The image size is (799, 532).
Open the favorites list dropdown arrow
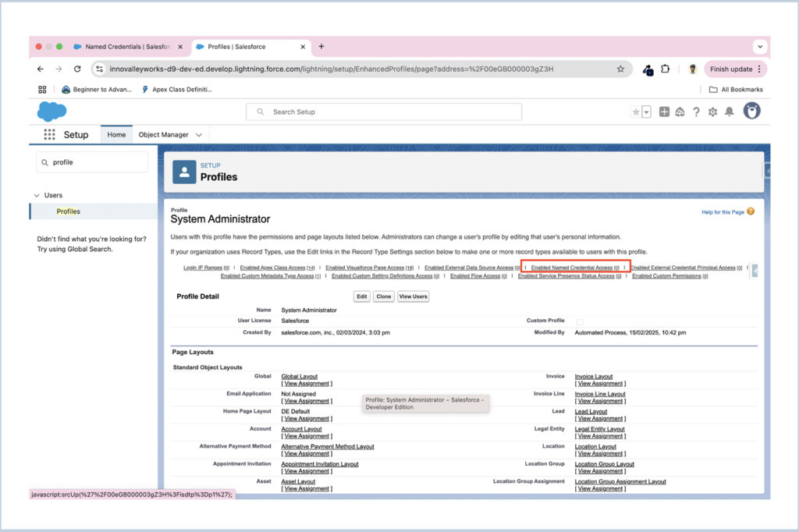[x=646, y=112]
